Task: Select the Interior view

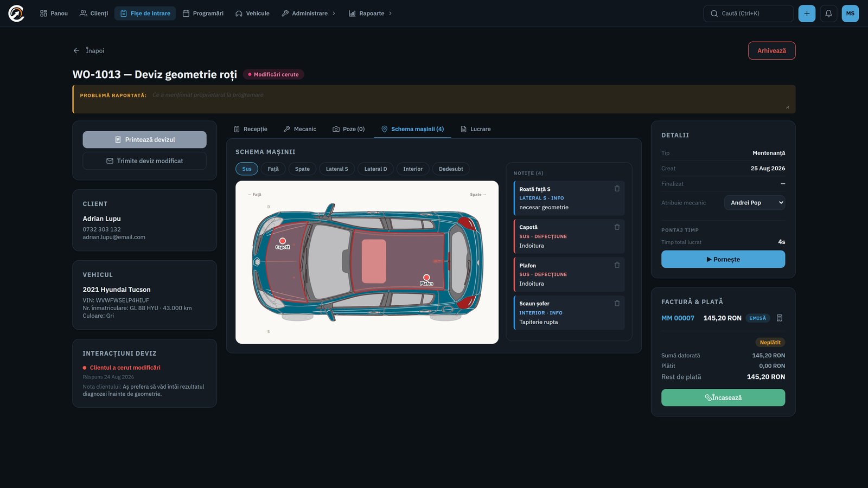Action: pyautogui.click(x=413, y=169)
